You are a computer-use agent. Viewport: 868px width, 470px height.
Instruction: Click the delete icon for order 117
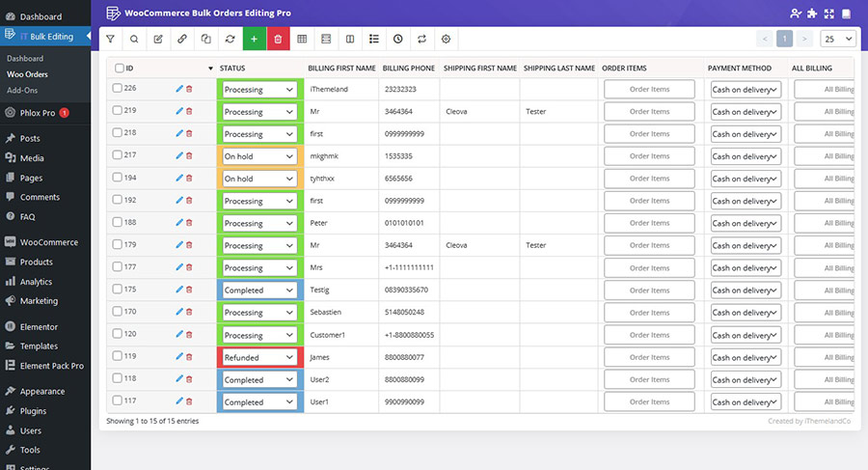[x=189, y=401]
